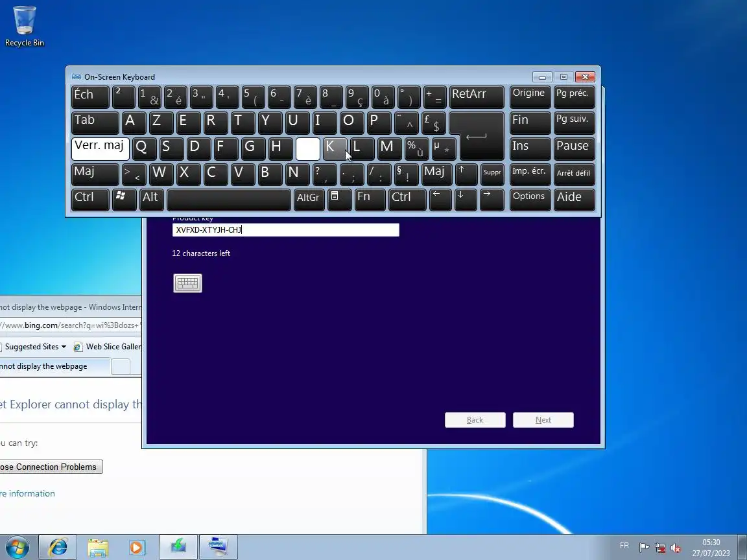Click in the product key input field
Viewport: 747px width, 560px height.
pyautogui.click(x=285, y=230)
